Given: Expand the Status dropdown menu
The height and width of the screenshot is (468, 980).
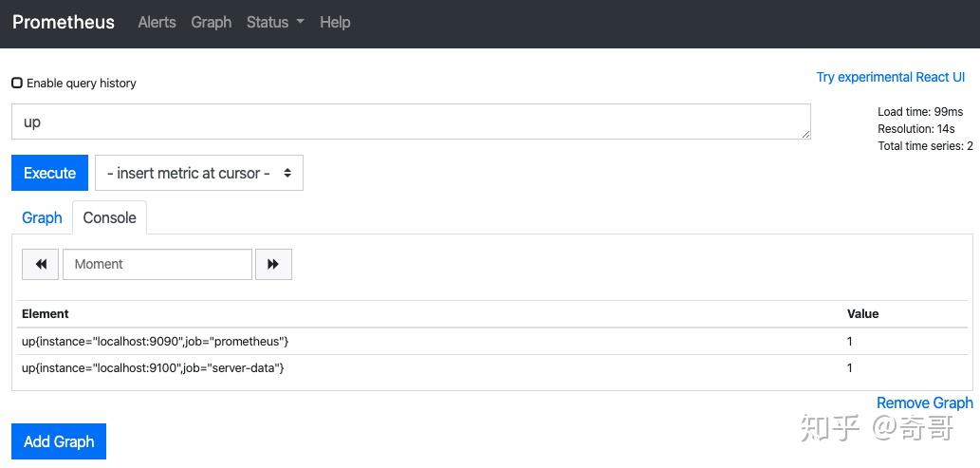Looking at the screenshot, I should click(275, 22).
